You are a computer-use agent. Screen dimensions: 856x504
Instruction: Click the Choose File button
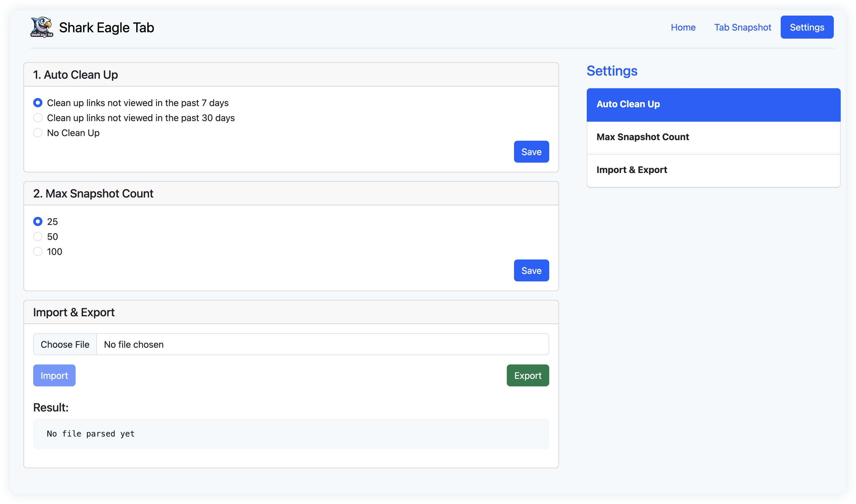[65, 344]
